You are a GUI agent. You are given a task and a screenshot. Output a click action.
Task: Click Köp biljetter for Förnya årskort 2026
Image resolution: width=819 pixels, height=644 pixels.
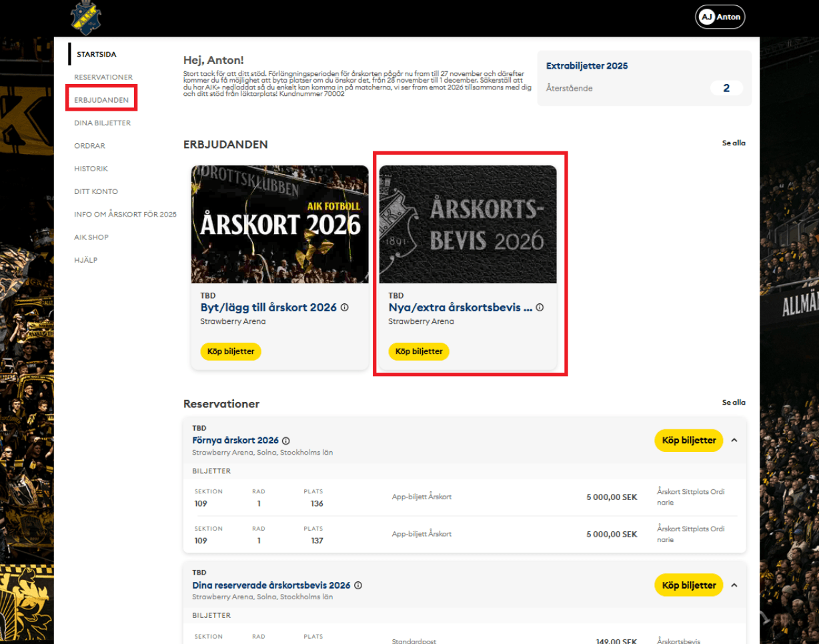pos(688,440)
